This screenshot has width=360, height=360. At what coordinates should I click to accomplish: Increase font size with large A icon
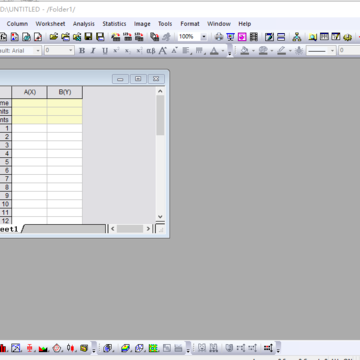pyautogui.click(x=162, y=51)
